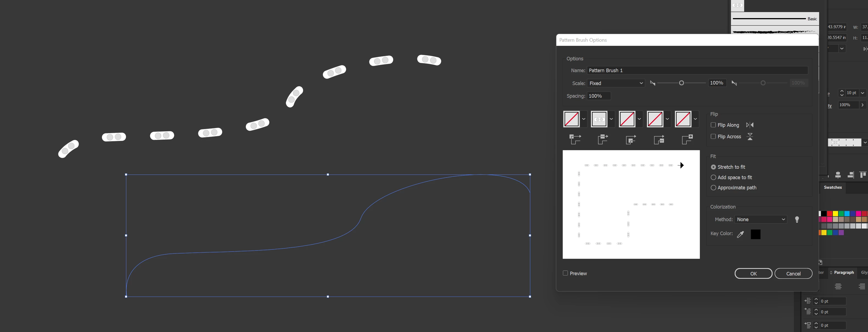Switch to the Swatches tab
Screen dimensions: 868x332
coord(833,188)
